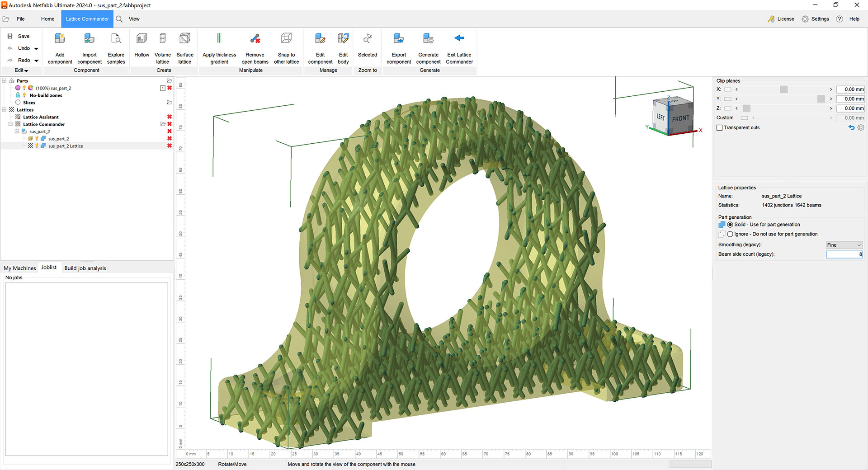Image resolution: width=868 pixels, height=470 pixels.
Task: Exit Lattice Commander with arrow icon
Action: 459,38
